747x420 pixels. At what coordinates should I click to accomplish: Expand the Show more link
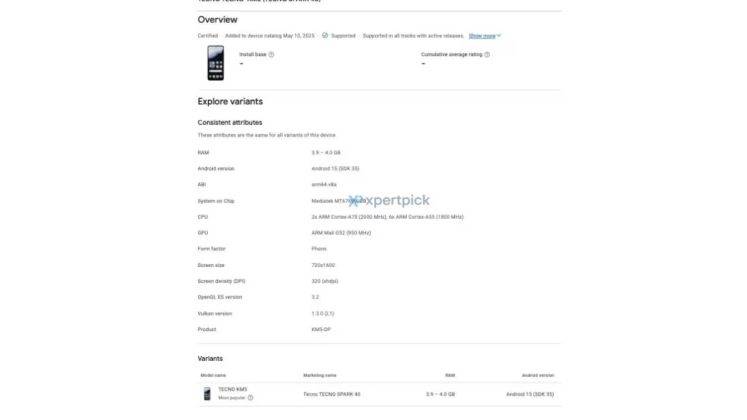(x=482, y=36)
